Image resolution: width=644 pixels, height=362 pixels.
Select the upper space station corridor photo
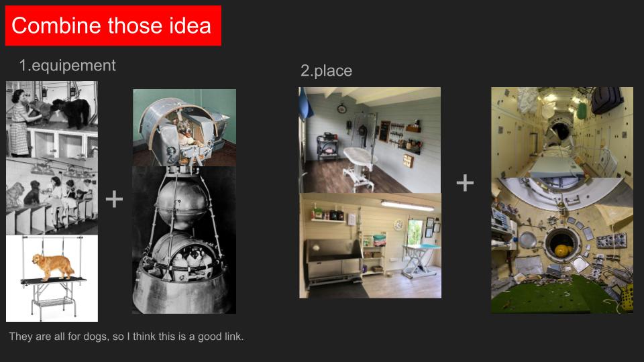tap(562, 132)
